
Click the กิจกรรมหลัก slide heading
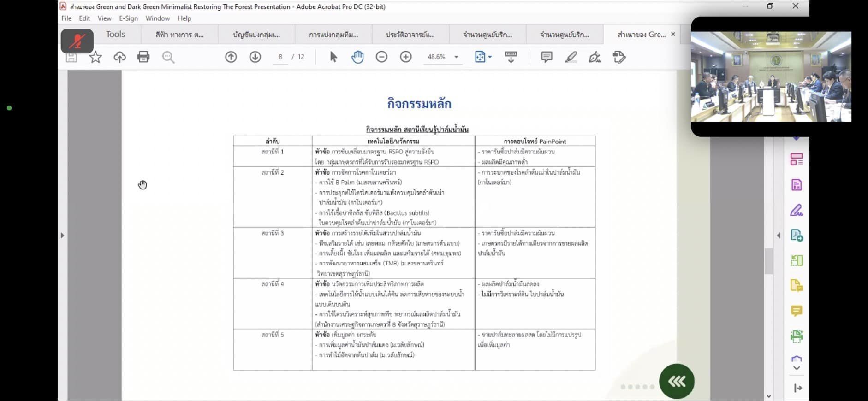click(419, 104)
